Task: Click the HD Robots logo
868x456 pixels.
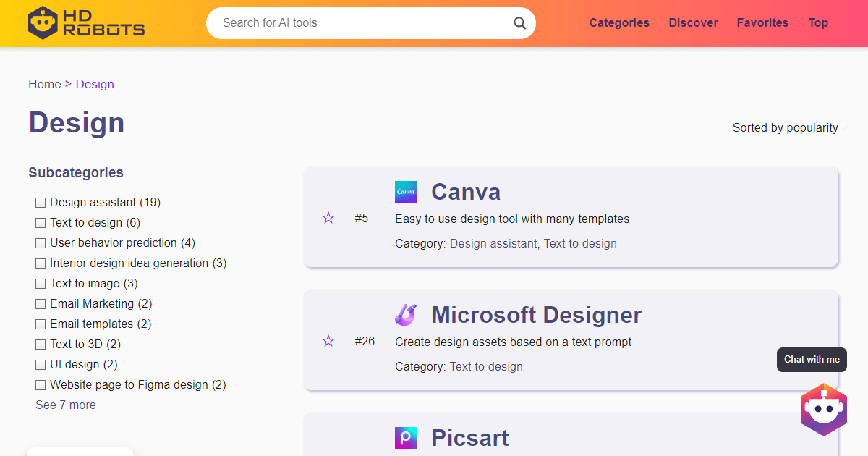Action: point(86,23)
